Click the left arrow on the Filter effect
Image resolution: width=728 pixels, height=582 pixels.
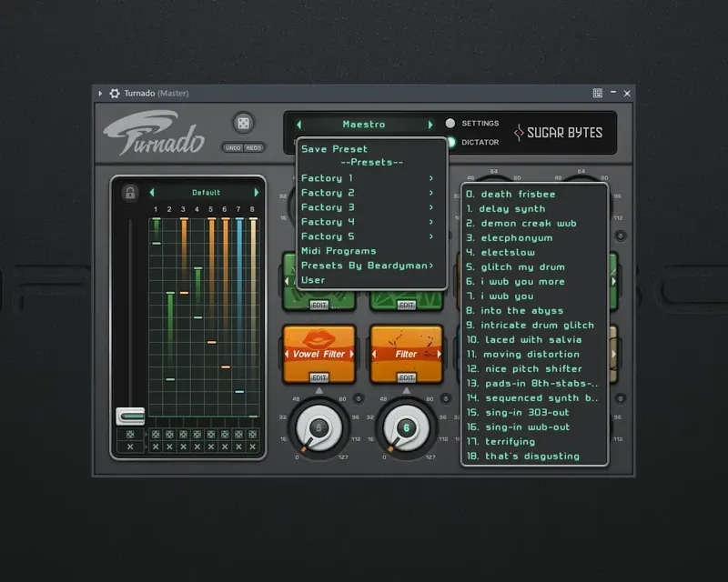pos(374,354)
